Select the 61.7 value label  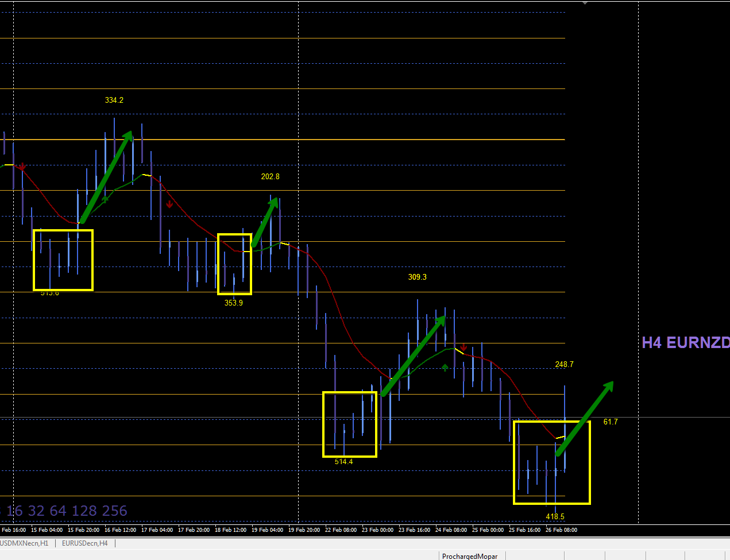click(x=611, y=422)
